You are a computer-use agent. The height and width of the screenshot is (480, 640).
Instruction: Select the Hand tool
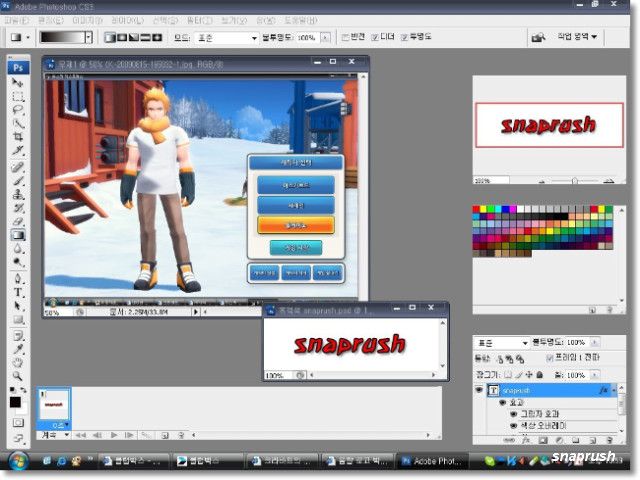(x=18, y=362)
